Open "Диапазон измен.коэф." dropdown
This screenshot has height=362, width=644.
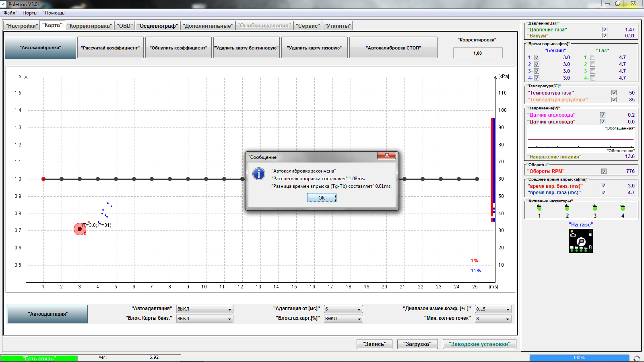click(x=493, y=309)
